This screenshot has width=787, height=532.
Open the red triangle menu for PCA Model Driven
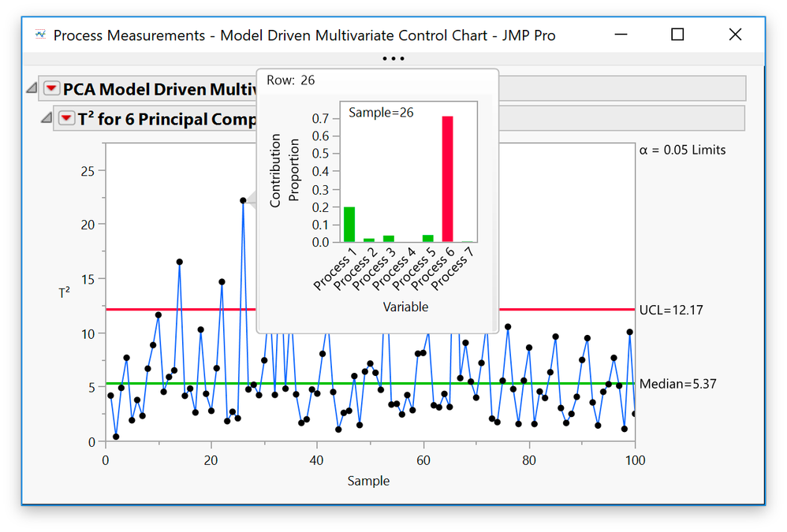pos(51,89)
